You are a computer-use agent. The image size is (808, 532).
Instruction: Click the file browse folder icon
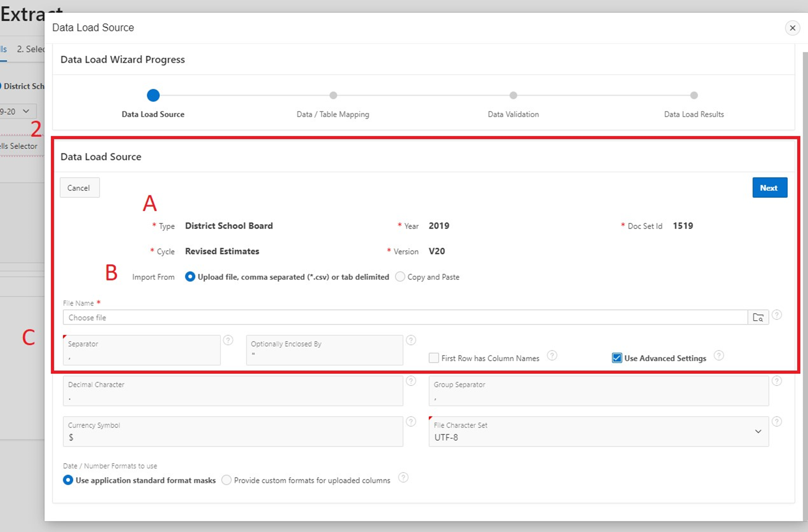tap(758, 317)
